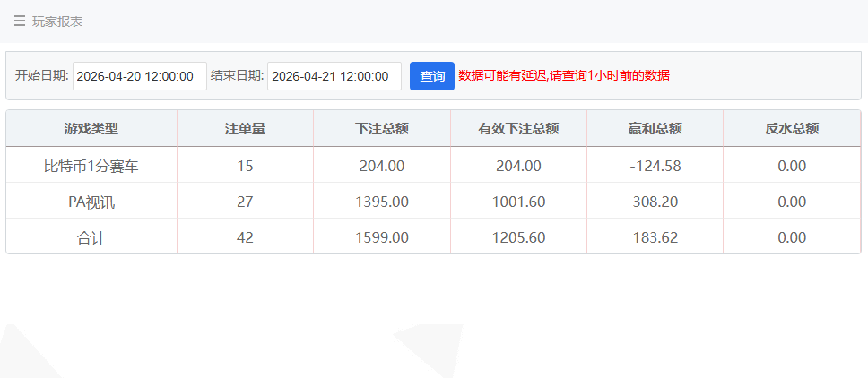Click the red data delay notice
Viewport: 868px width, 378px height.
564,76
